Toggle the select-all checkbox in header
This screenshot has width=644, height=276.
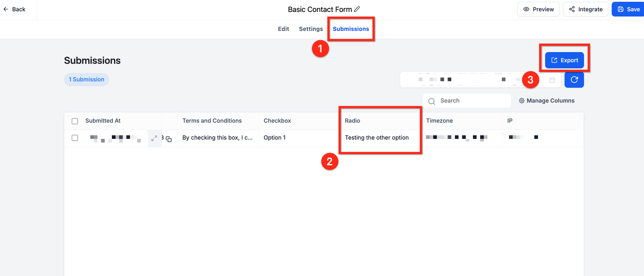[75, 121]
